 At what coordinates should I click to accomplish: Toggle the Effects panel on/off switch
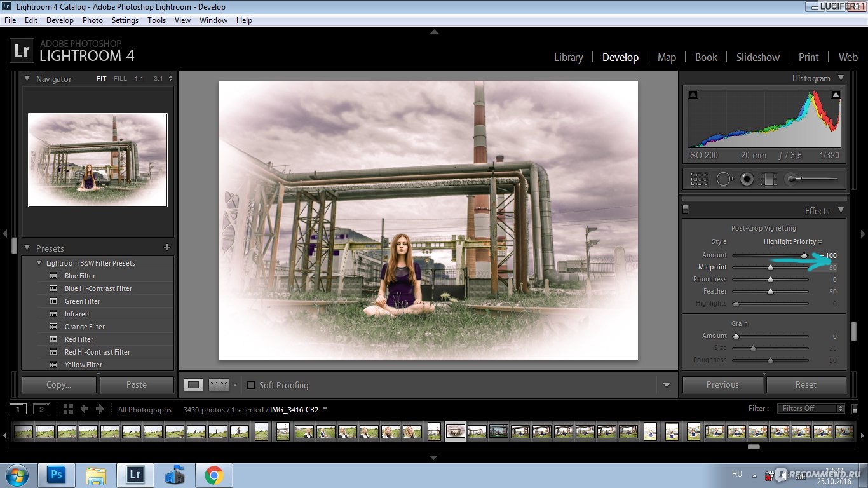point(685,208)
